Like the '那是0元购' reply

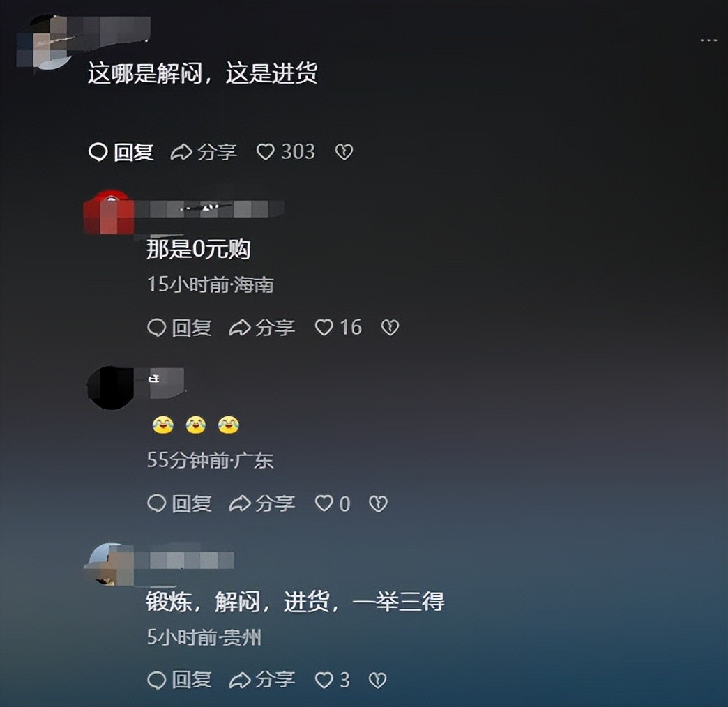pyautogui.click(x=324, y=328)
